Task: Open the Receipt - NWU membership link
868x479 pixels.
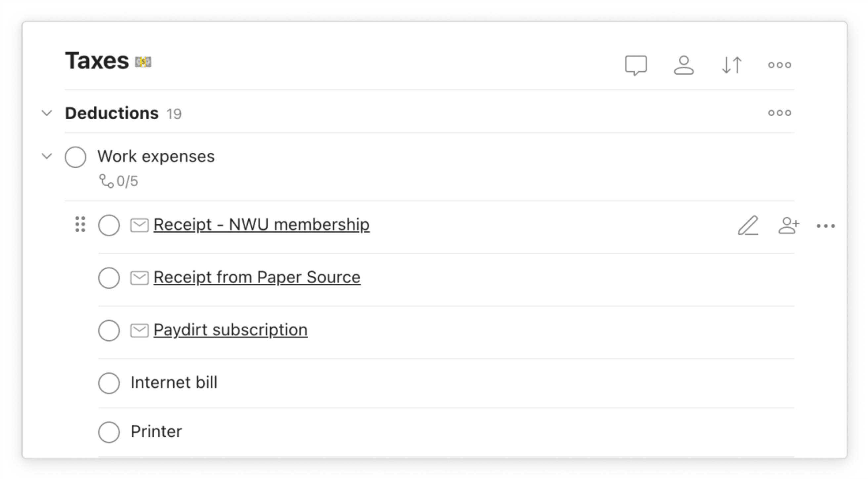Action: (x=261, y=224)
